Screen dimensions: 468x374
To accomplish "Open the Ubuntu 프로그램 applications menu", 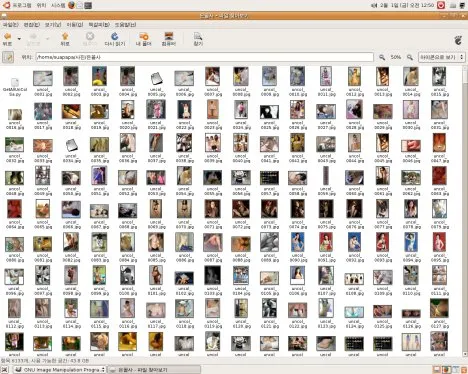I will [x=18, y=5].
